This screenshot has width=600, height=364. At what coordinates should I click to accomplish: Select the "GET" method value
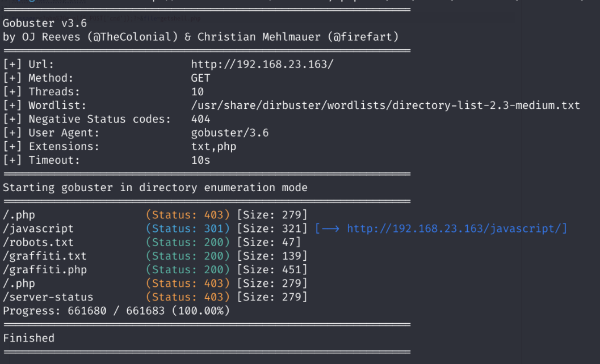(x=200, y=78)
